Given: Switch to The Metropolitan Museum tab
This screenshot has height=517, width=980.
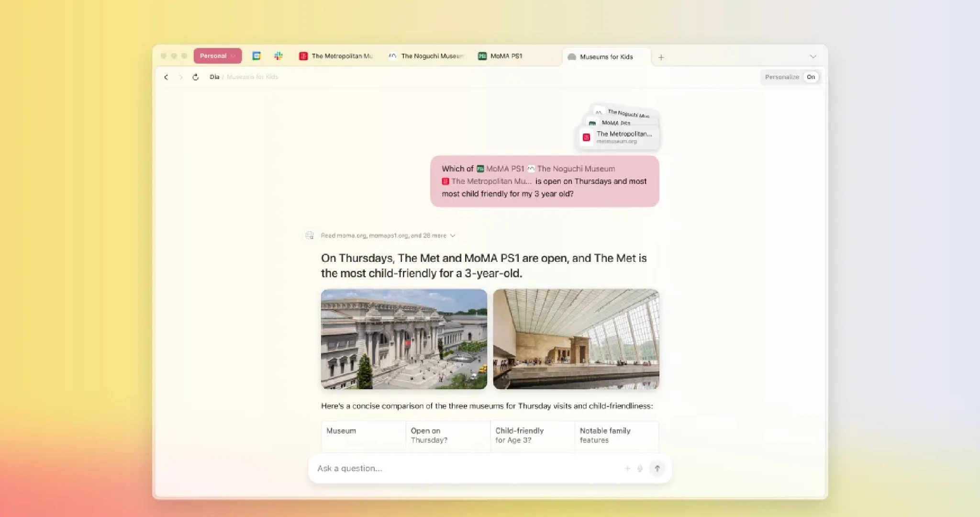Looking at the screenshot, I should (x=337, y=56).
